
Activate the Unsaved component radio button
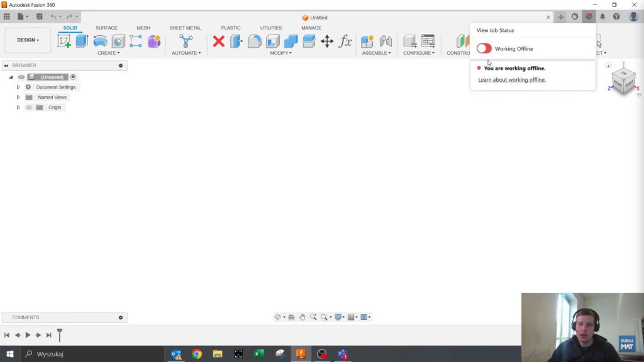click(x=73, y=77)
